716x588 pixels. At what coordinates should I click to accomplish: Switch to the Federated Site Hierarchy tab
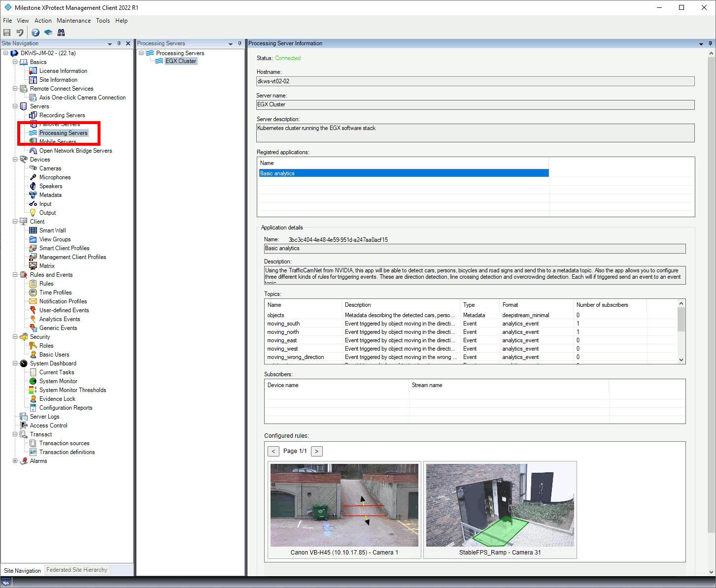(76, 570)
